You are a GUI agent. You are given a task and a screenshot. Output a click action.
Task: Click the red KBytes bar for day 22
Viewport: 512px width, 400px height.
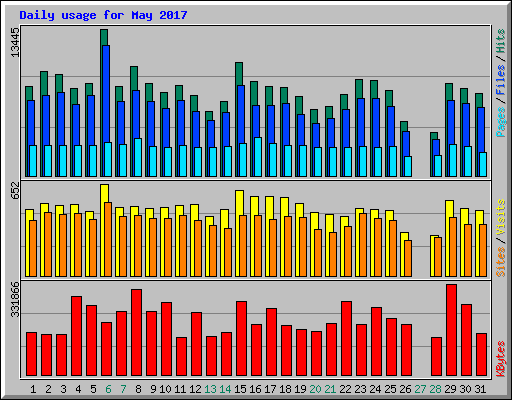point(346,339)
